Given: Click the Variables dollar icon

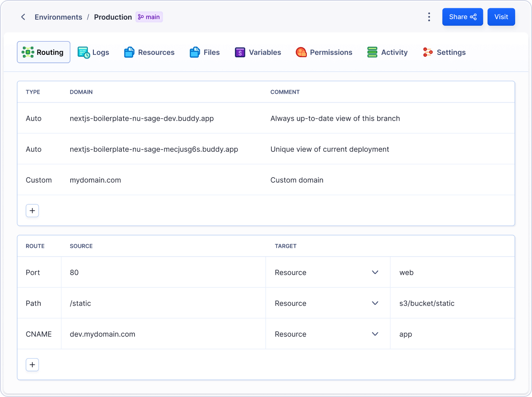Looking at the screenshot, I should [240, 52].
